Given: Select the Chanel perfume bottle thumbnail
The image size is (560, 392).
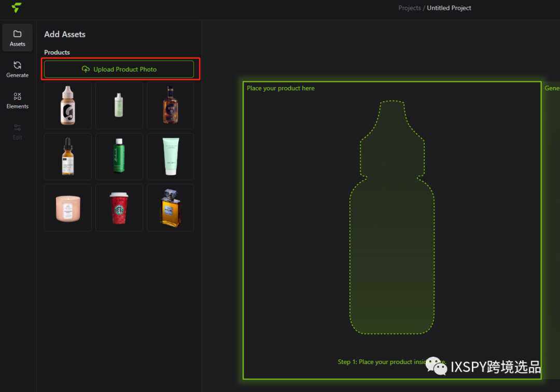Looking at the screenshot, I should [171, 207].
